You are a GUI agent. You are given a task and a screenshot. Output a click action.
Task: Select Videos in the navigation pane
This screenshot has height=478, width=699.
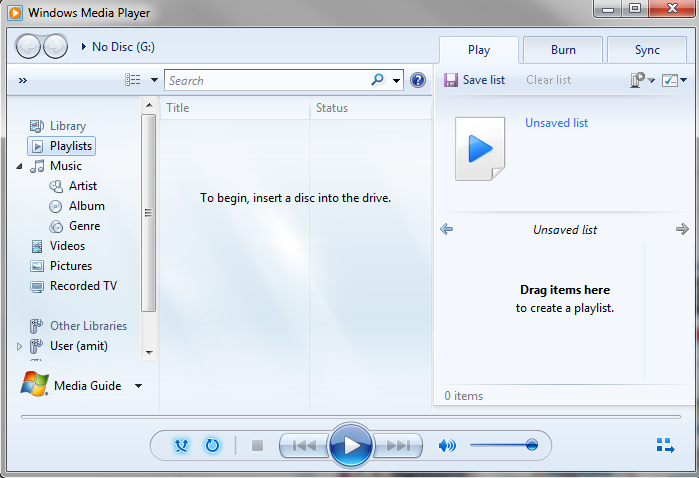pos(67,246)
